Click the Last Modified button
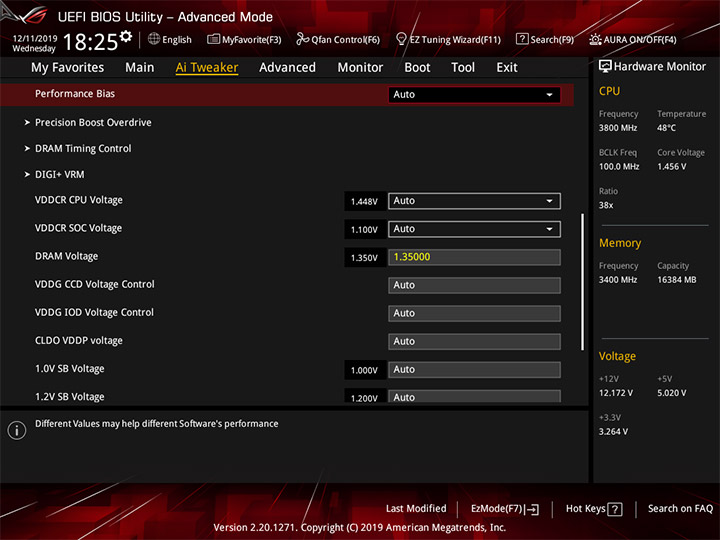Image resolution: width=720 pixels, height=540 pixels. click(x=416, y=509)
